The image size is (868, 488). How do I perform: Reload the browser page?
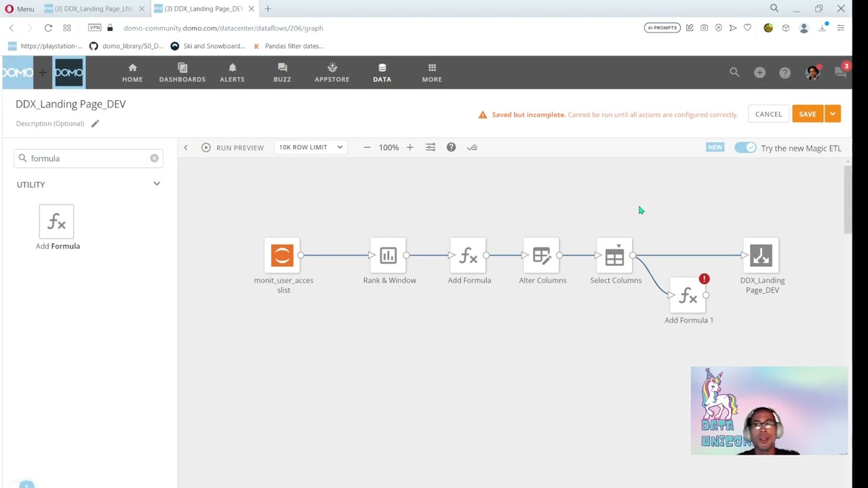coord(48,28)
